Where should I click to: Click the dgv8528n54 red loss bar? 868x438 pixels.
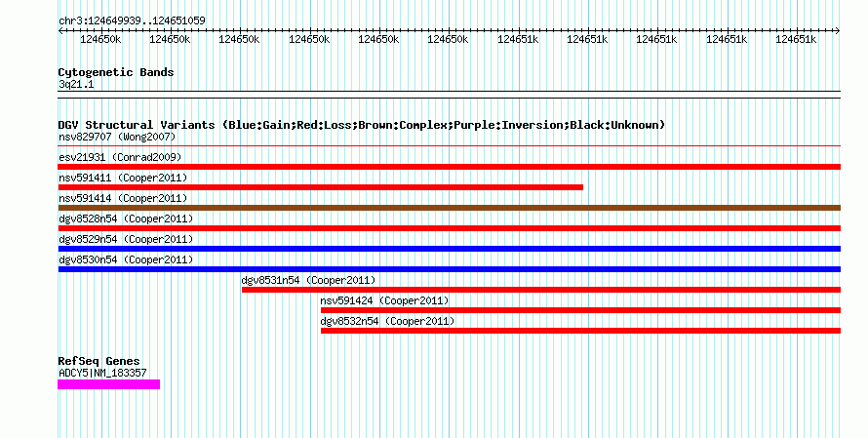pyautogui.click(x=449, y=228)
